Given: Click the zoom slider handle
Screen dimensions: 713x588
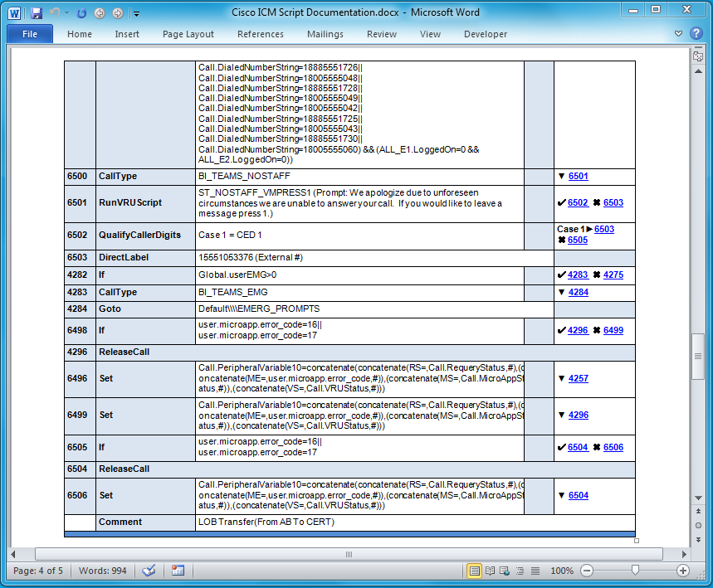Looking at the screenshot, I should 635,571.
